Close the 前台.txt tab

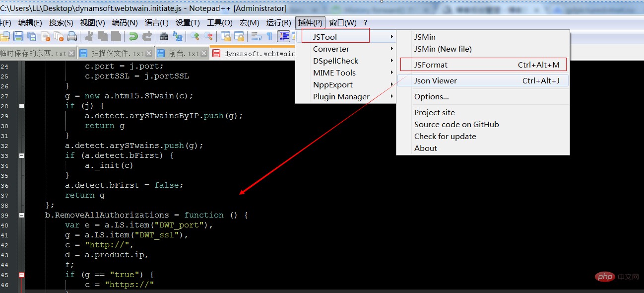pyautogui.click(x=203, y=53)
